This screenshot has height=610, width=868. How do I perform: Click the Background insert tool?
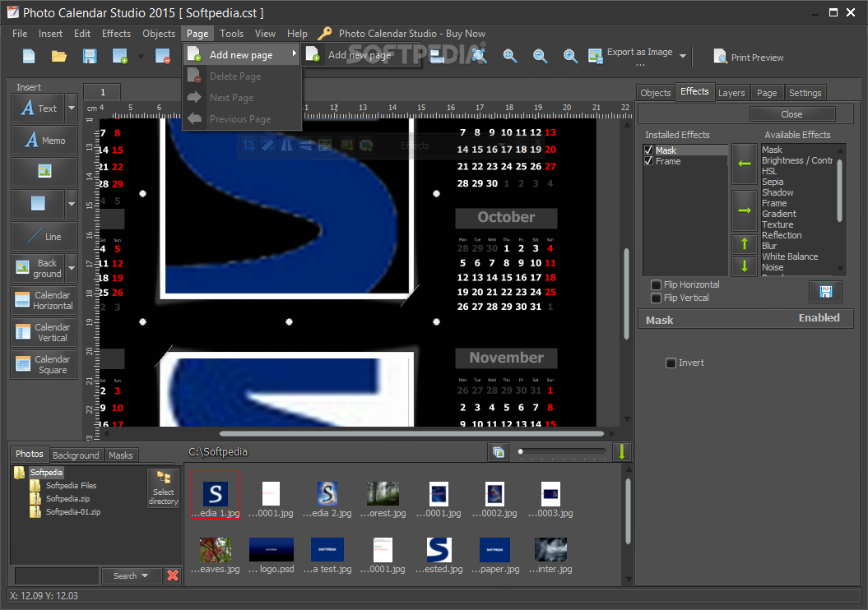pos(38,268)
